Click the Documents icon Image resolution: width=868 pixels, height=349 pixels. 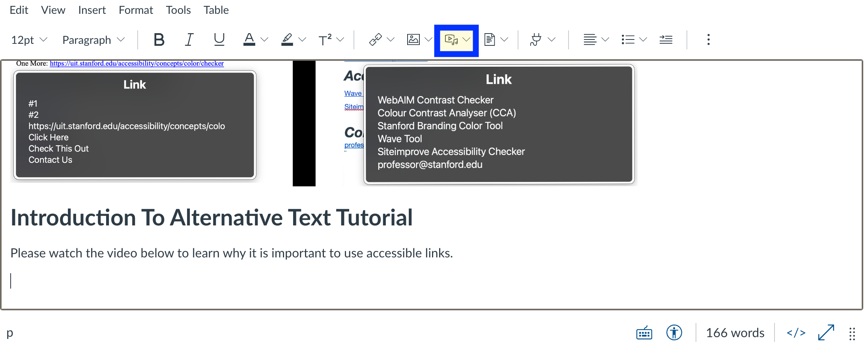point(489,39)
